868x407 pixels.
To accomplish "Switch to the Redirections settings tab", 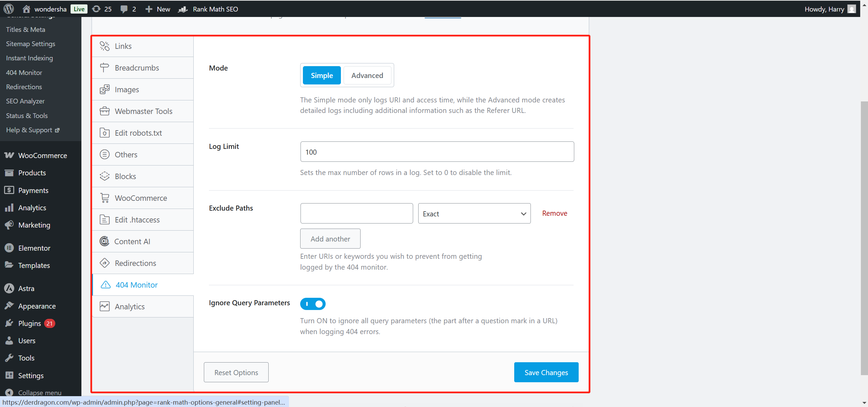I will coord(135,263).
